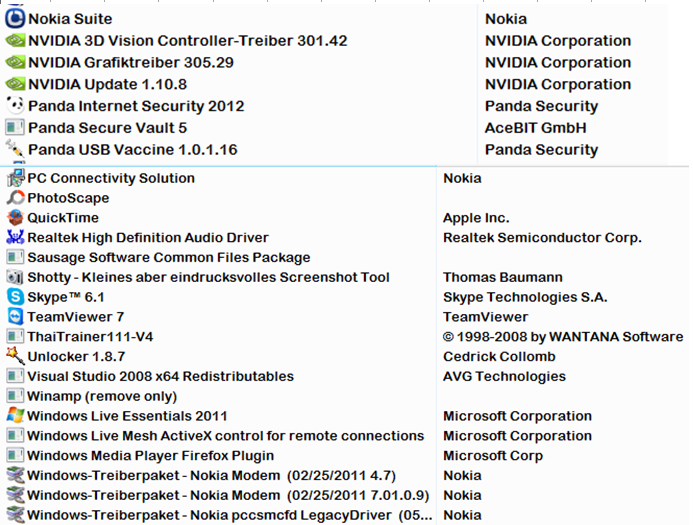Click the Shotty screenshot tool icon

15,277
